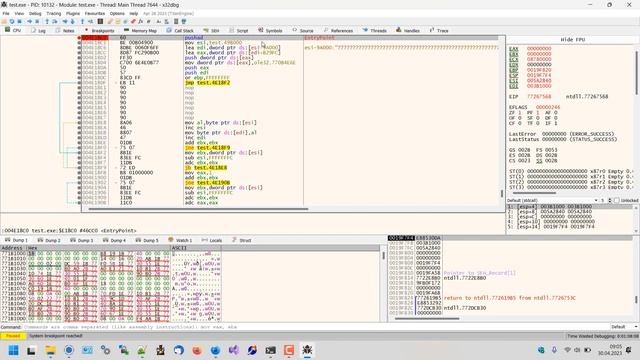Toggle breakpoint dot on 'jmp test.4E18F2' row
The width and height of the screenshot is (640, 360).
79,82
